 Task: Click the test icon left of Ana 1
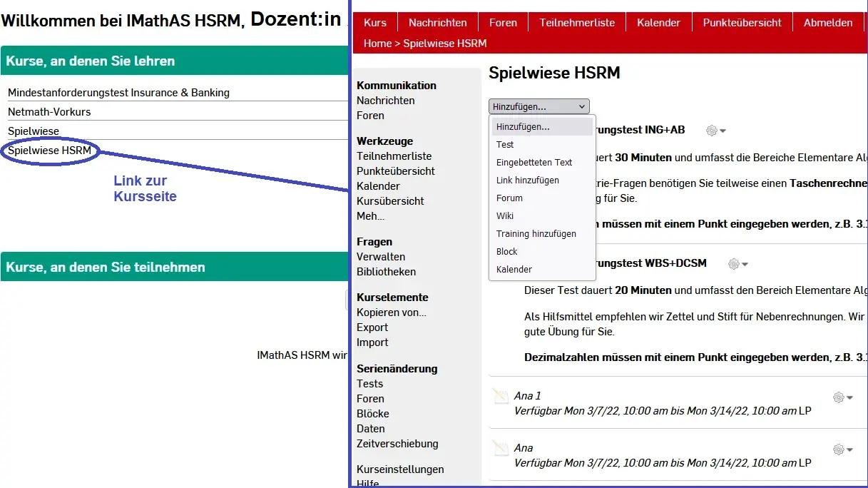click(x=500, y=397)
